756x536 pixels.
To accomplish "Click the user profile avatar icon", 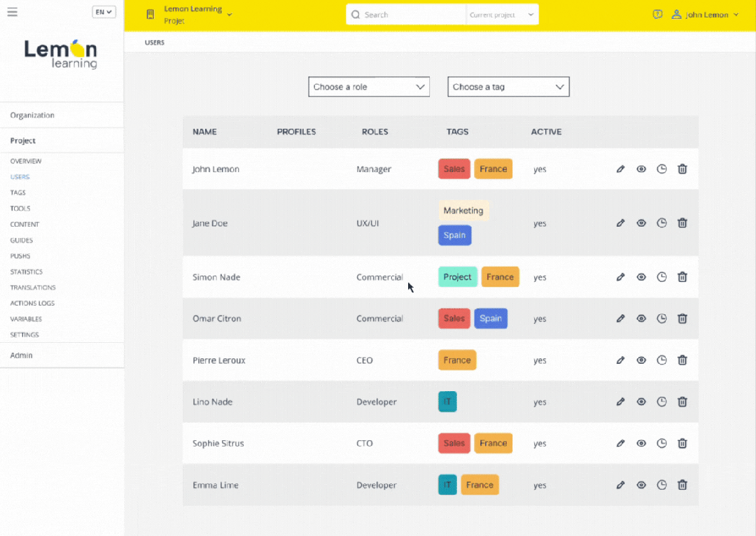I will pyautogui.click(x=676, y=15).
